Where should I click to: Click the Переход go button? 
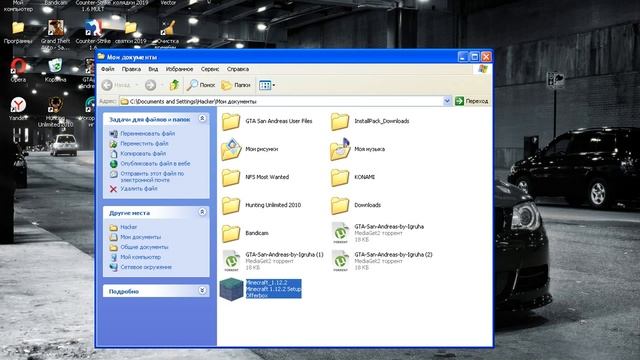471,101
